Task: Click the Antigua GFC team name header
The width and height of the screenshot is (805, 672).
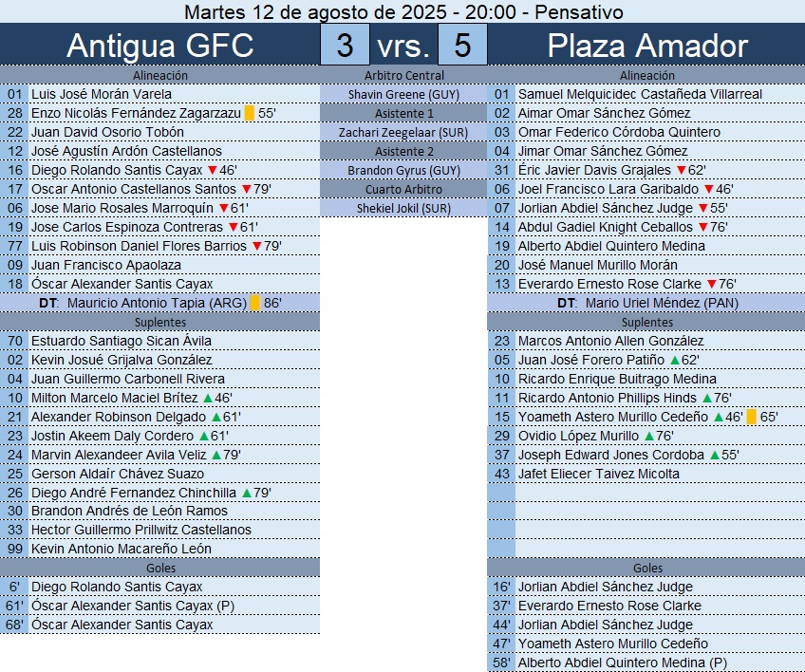Action: pyautogui.click(x=160, y=46)
